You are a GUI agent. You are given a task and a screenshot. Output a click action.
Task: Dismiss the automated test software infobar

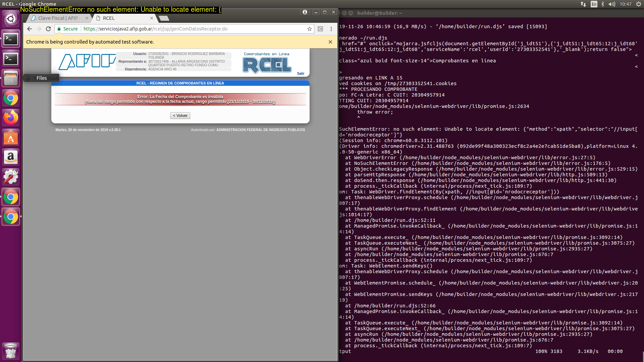click(330, 42)
